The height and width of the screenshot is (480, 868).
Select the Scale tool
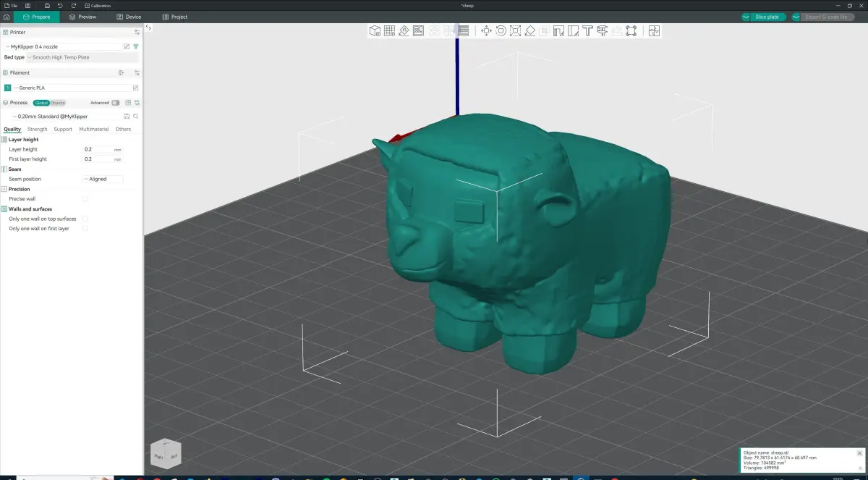click(515, 31)
